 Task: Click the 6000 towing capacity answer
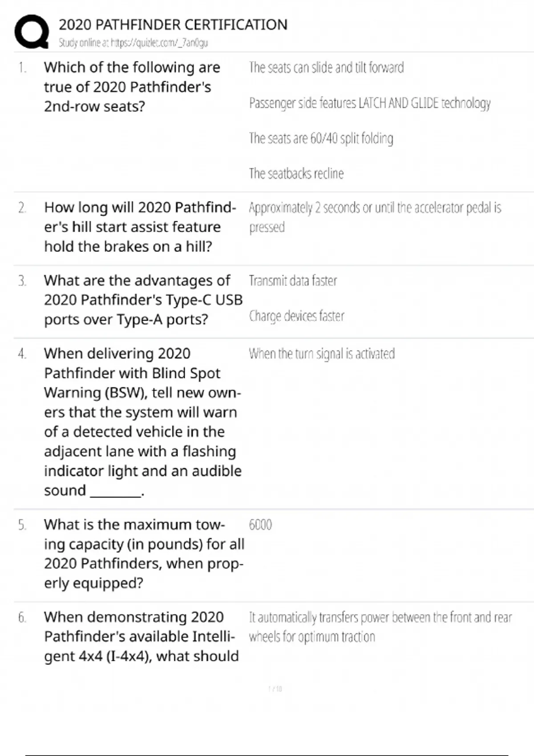pyautogui.click(x=260, y=525)
